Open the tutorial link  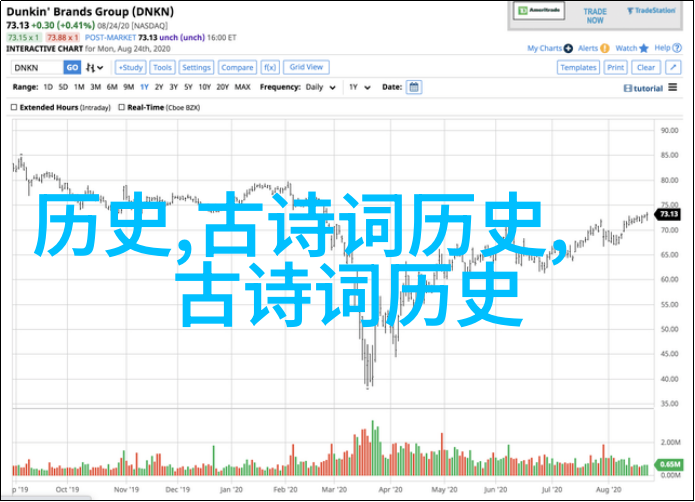(643, 89)
